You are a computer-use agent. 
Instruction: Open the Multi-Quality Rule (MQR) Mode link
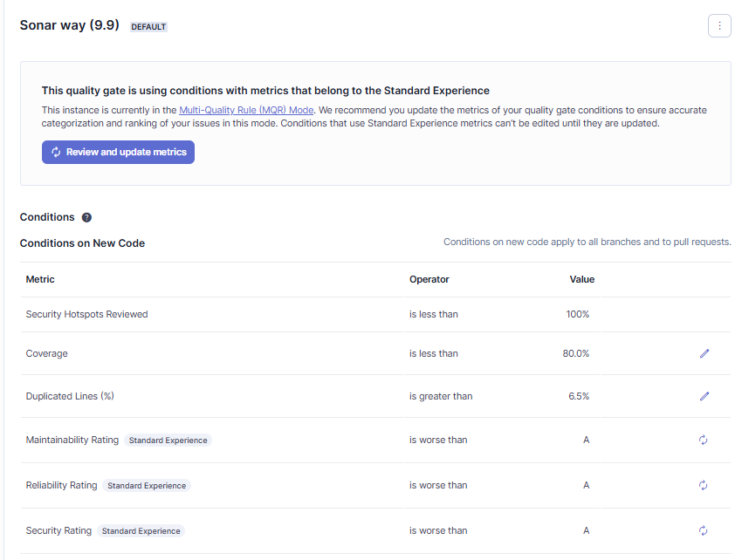pos(246,111)
